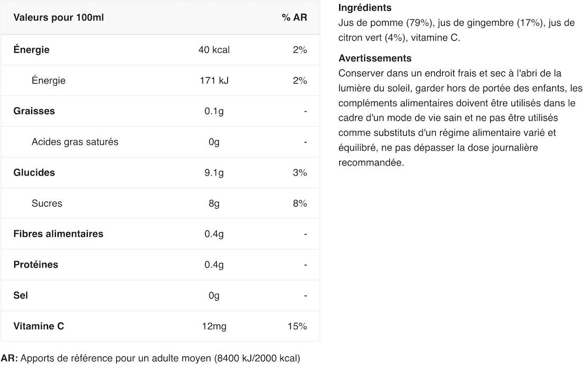Screen dimensions: 588x370
Task: Select the '40 kcal' energy value
Action: click(214, 50)
